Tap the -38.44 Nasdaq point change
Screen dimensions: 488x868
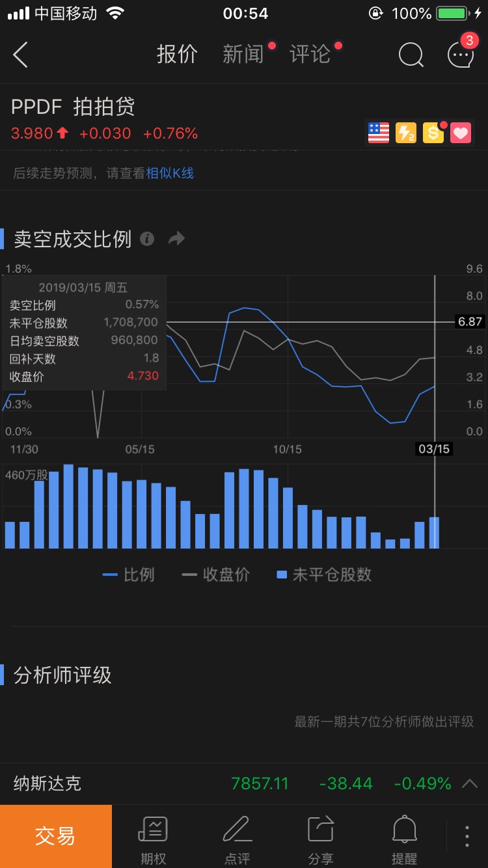(346, 783)
